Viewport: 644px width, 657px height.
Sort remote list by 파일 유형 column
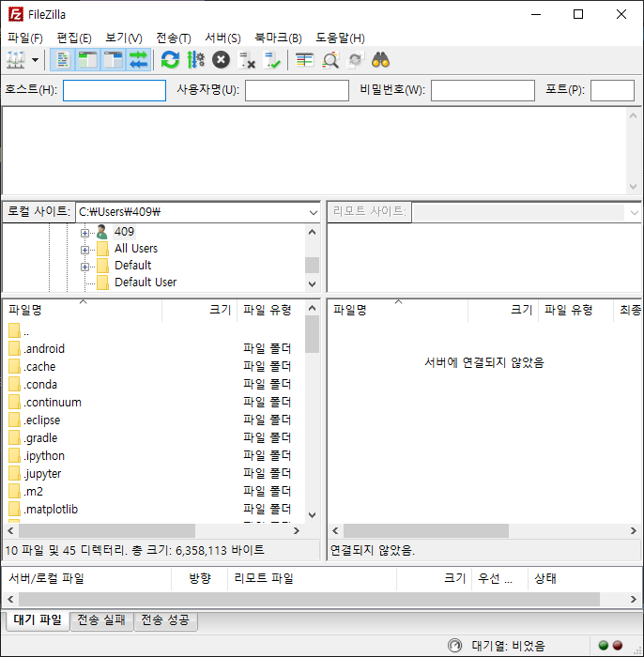point(575,310)
